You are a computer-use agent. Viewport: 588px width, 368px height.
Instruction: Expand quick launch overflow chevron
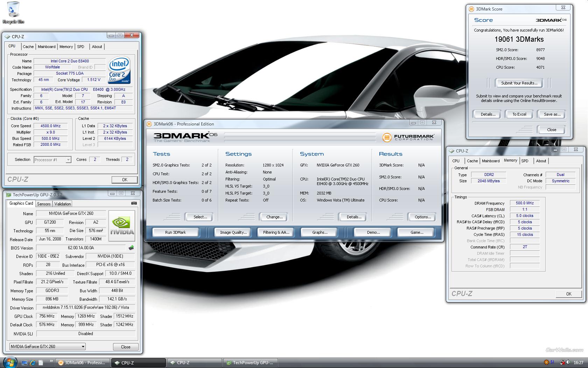[51, 361]
